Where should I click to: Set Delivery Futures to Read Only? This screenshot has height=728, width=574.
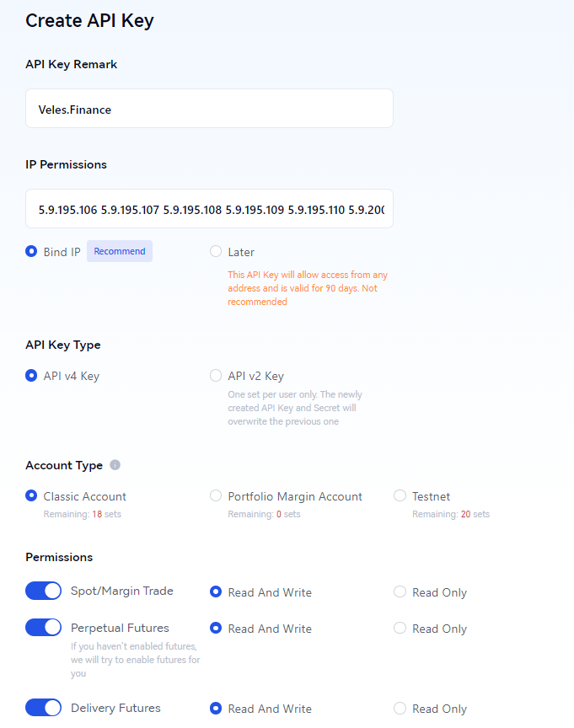(x=400, y=709)
